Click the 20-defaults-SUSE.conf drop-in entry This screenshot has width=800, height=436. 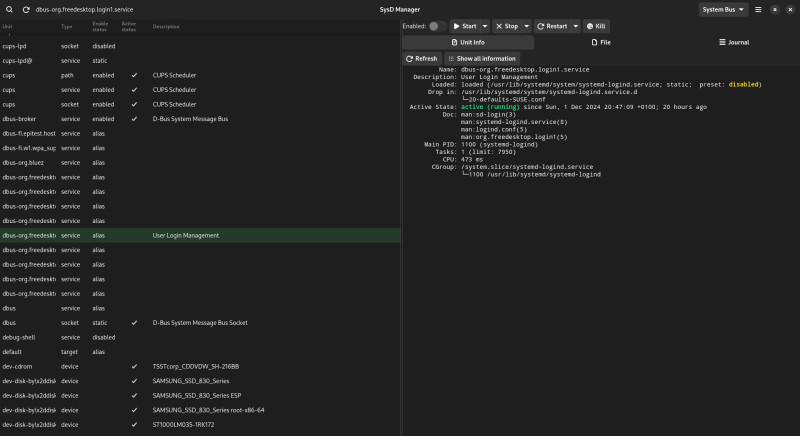[507, 99]
